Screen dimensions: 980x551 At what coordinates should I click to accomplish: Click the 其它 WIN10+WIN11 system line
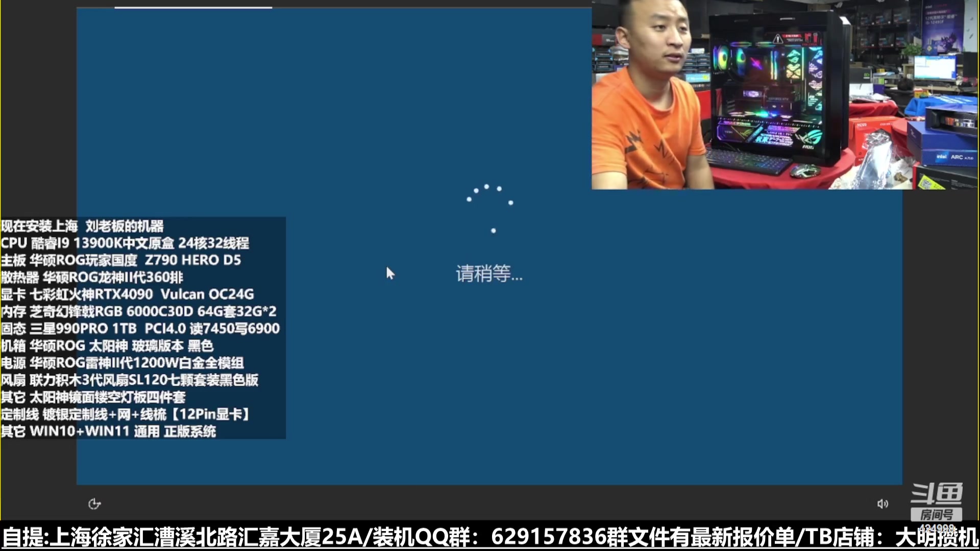click(108, 431)
